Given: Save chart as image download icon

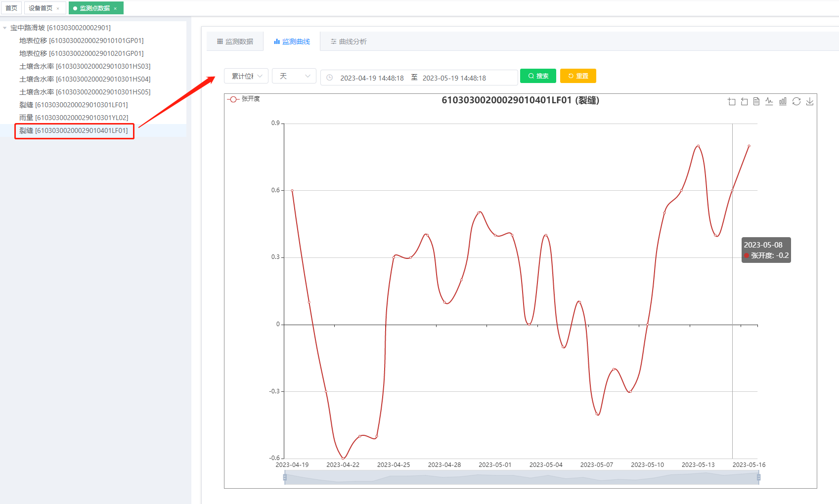Looking at the screenshot, I should pos(809,101).
